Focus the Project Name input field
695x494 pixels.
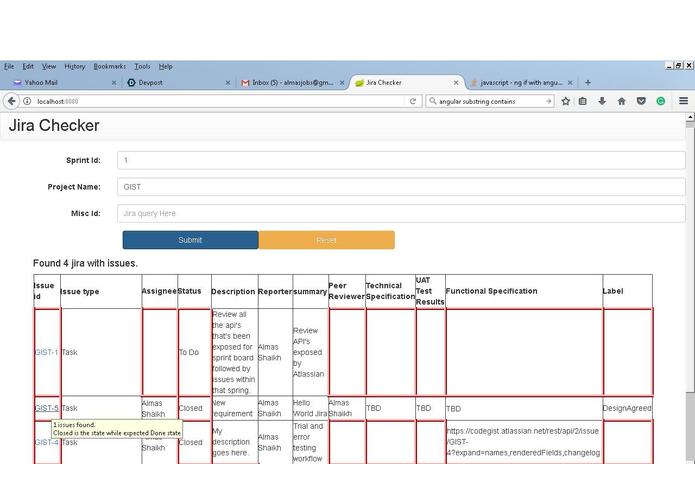point(401,187)
